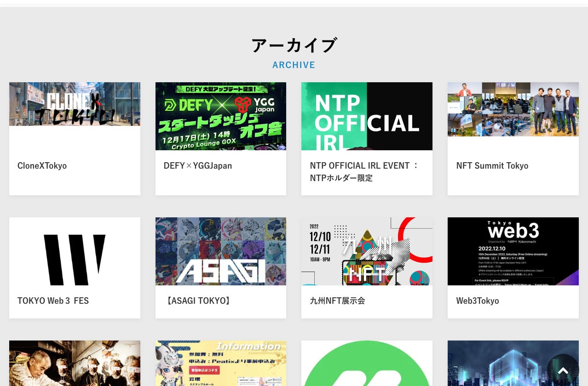The width and height of the screenshot is (588, 386).
Task: Open the Tokyo web3 2022.12.10 thumbnail
Action: click(x=513, y=251)
